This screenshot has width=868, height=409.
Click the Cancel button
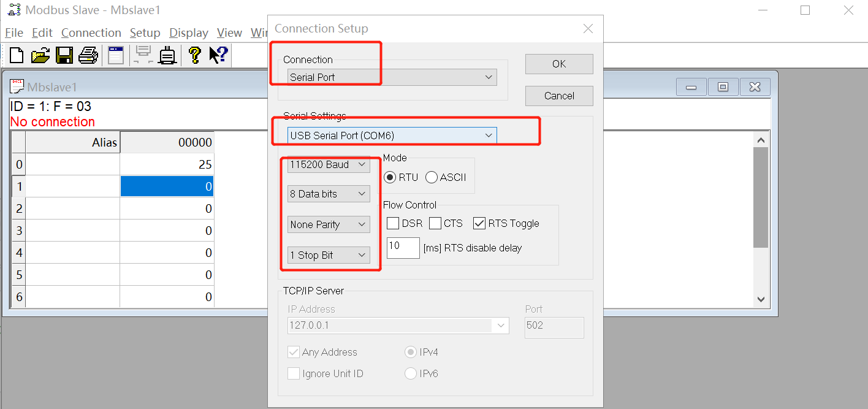[558, 96]
